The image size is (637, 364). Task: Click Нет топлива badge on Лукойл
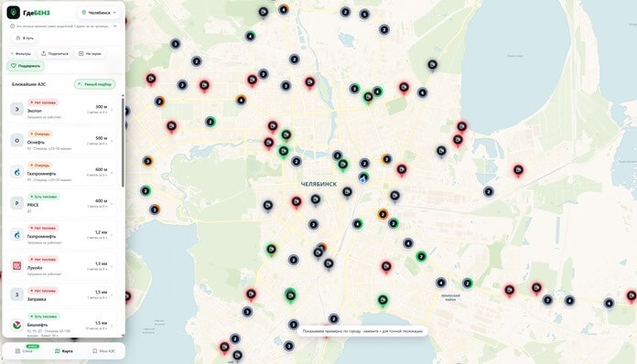point(43,260)
